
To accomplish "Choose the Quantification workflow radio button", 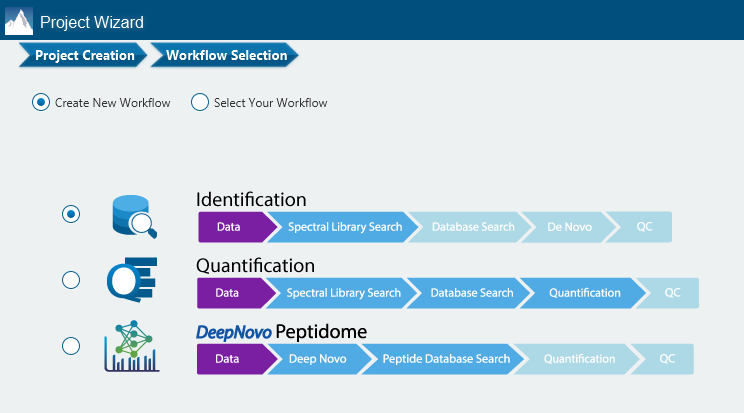I will (x=71, y=280).
